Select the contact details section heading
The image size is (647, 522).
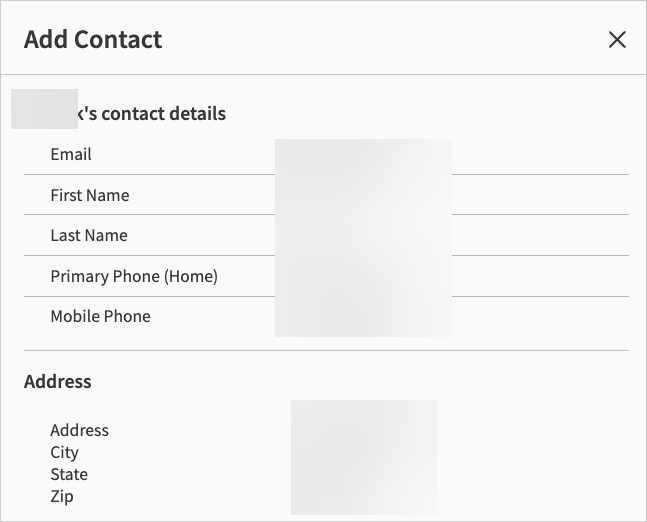150,114
